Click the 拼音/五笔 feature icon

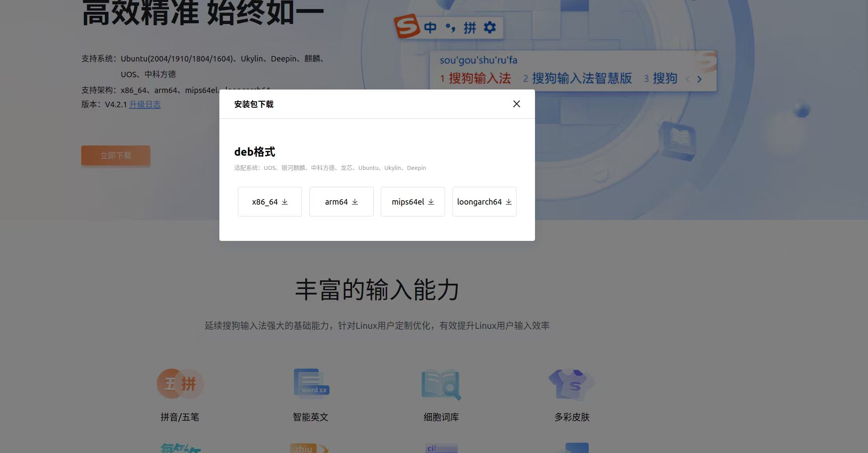point(180,384)
